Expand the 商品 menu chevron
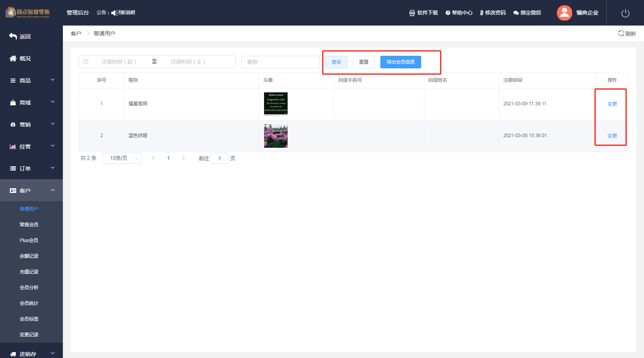 (x=53, y=80)
